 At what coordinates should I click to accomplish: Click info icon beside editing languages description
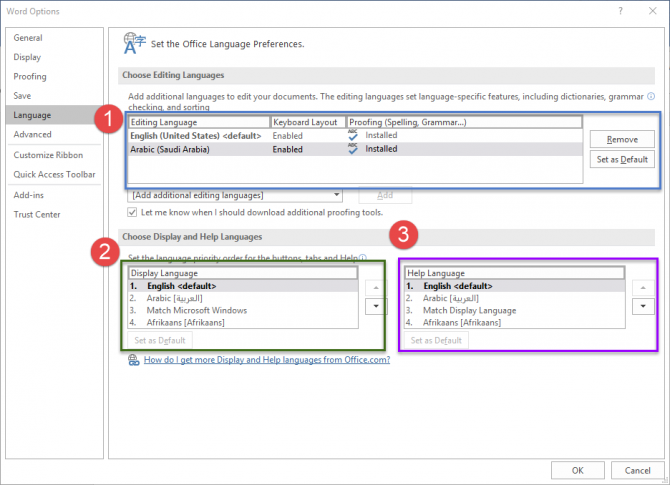pyautogui.click(x=651, y=97)
